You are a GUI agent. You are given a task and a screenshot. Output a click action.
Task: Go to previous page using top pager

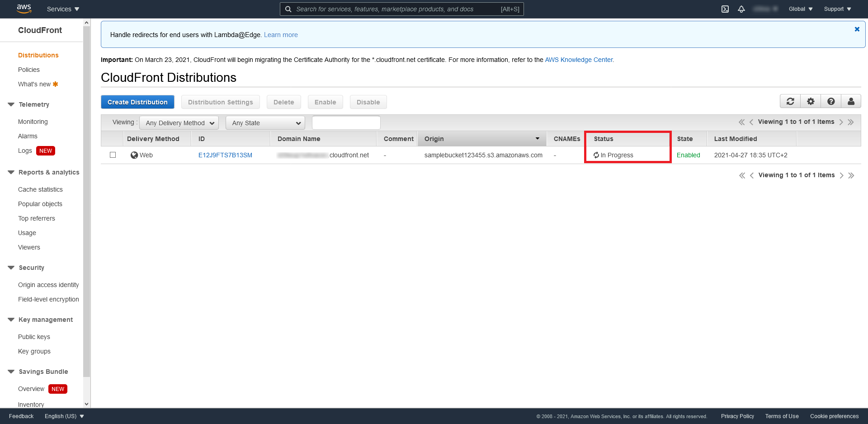click(751, 122)
